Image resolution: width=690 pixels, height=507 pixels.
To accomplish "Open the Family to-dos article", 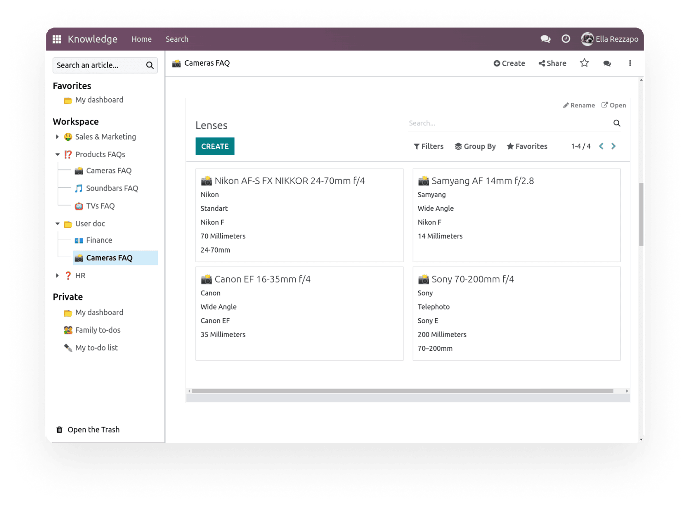I will (98, 330).
